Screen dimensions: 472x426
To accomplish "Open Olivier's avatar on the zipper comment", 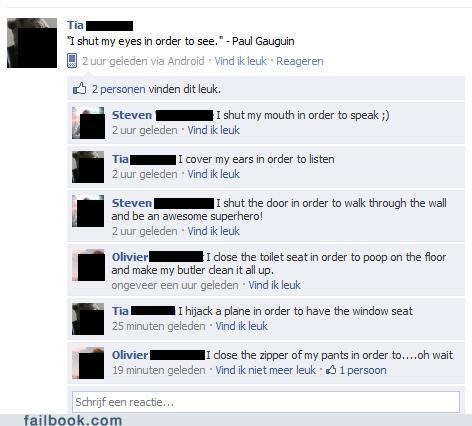I will point(88,363).
